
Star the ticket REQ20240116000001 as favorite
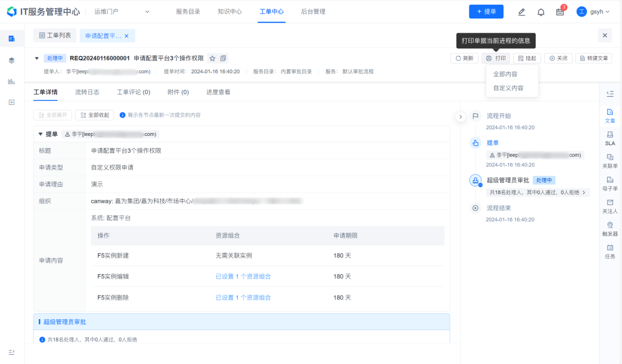pos(213,58)
